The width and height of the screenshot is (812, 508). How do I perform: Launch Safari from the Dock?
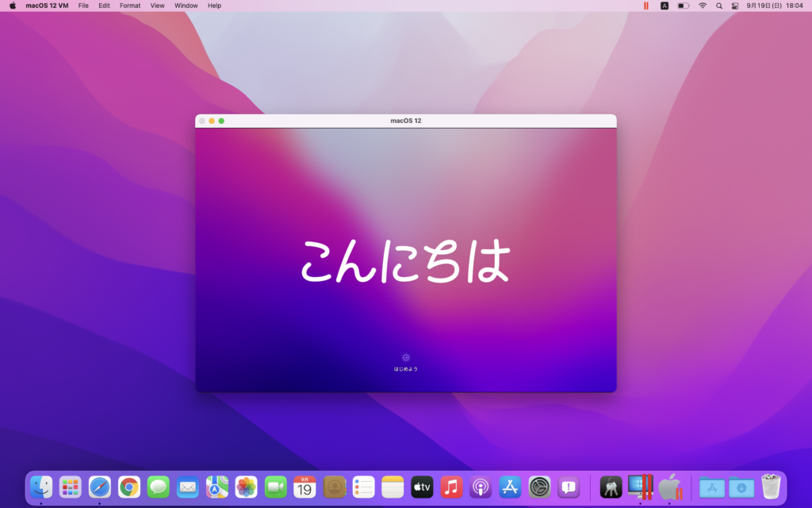[x=99, y=487]
